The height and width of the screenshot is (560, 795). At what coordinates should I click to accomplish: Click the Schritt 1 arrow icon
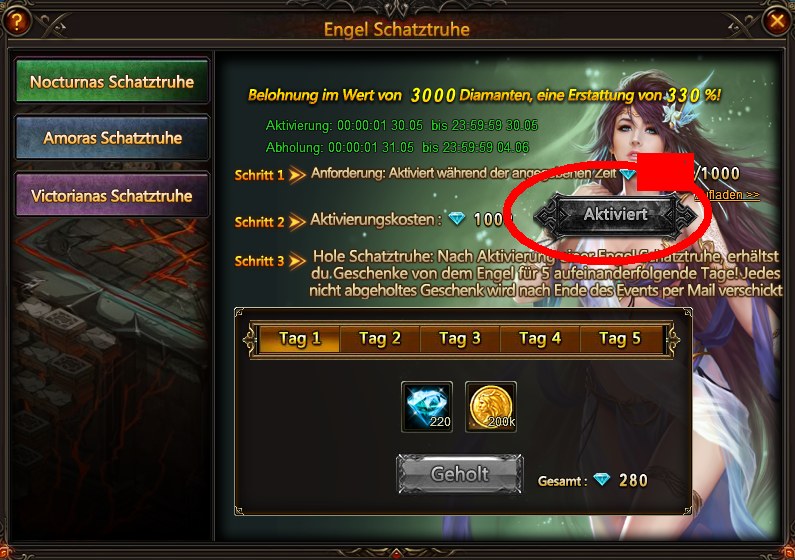click(x=297, y=175)
